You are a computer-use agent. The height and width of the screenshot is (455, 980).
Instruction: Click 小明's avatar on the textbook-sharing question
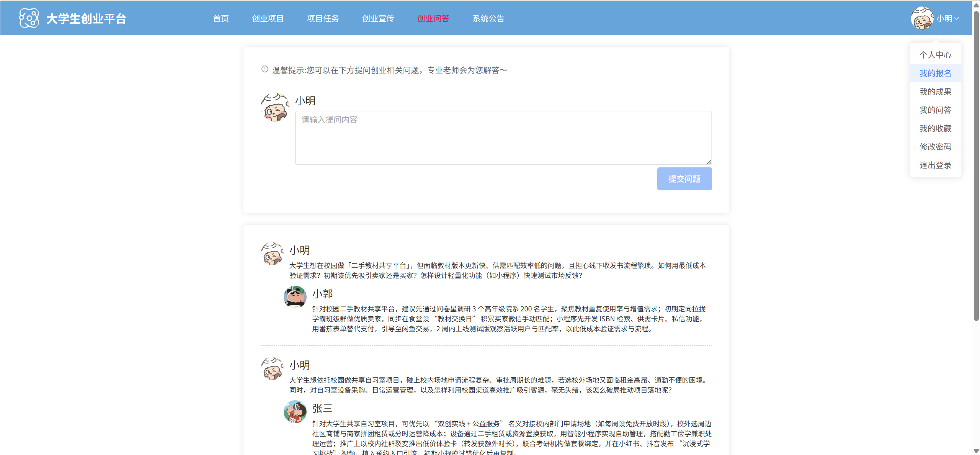pyautogui.click(x=272, y=254)
